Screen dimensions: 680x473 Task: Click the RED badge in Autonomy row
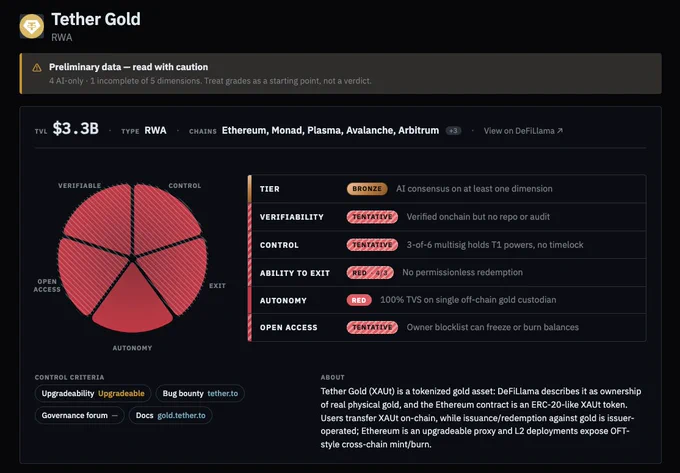tap(359, 300)
